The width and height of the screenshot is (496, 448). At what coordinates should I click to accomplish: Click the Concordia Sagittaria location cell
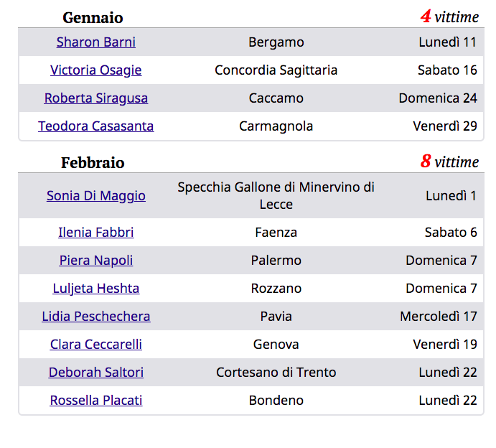point(276,70)
